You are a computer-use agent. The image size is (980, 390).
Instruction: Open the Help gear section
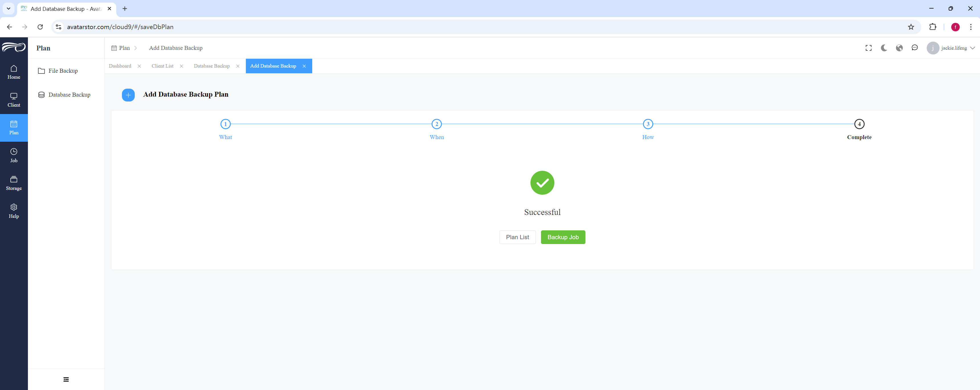(x=14, y=211)
